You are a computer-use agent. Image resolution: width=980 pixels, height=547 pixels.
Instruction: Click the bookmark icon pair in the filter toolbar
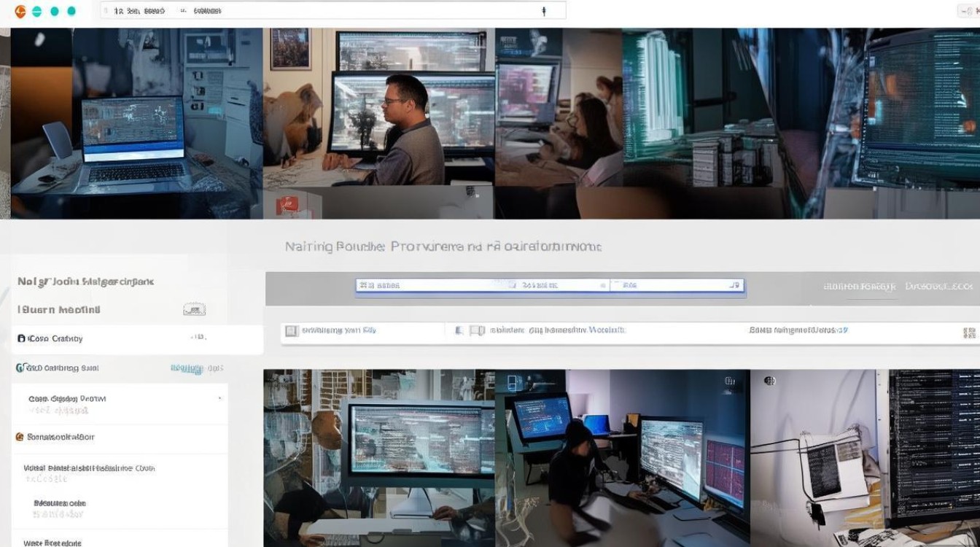click(470, 330)
